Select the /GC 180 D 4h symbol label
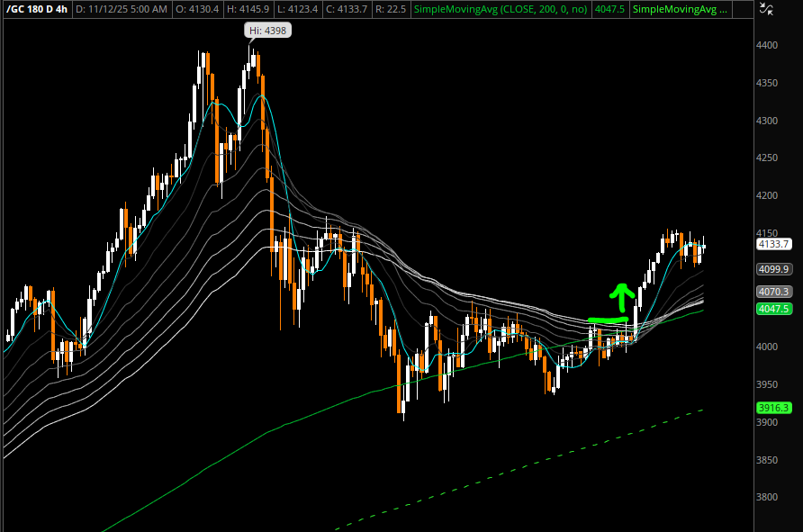This screenshot has width=803, height=532. 37,9
